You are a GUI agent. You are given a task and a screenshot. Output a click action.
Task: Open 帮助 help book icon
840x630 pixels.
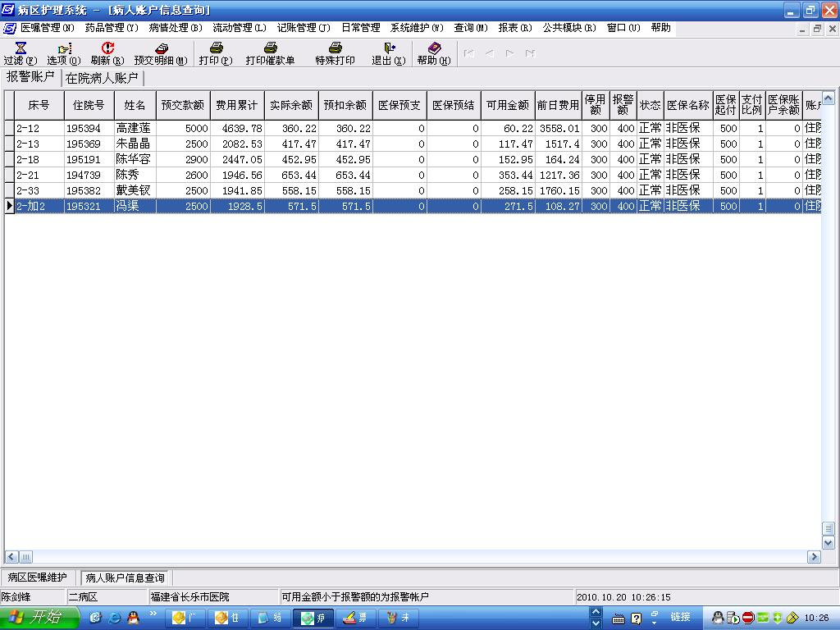coord(434,53)
